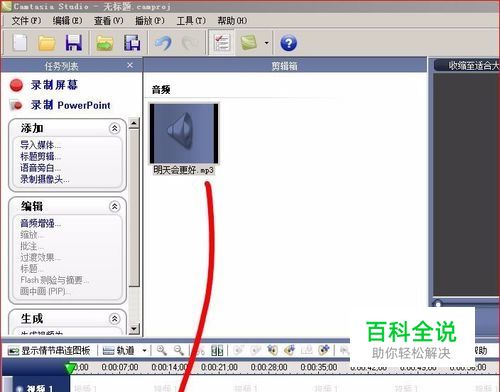Toggle the task list checklist icon

point(222,43)
